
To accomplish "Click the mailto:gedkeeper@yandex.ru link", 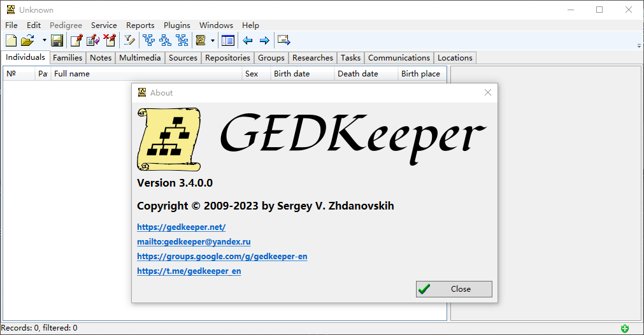I will click(x=194, y=242).
